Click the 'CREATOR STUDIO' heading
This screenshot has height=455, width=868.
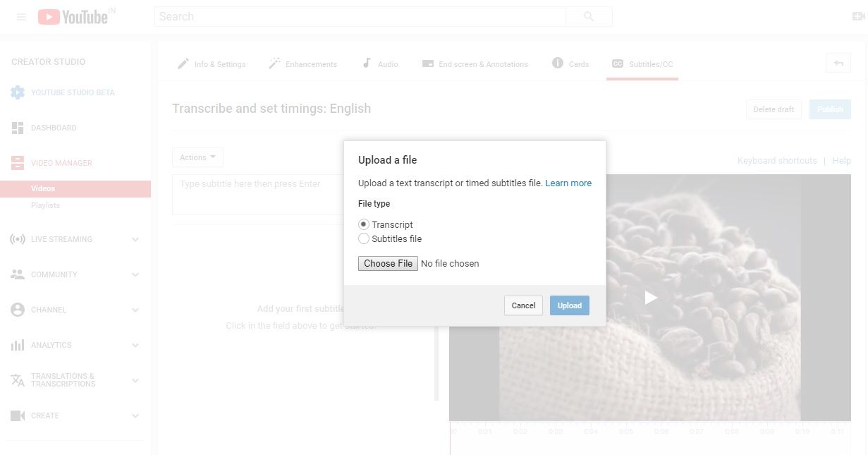pyautogui.click(x=49, y=62)
